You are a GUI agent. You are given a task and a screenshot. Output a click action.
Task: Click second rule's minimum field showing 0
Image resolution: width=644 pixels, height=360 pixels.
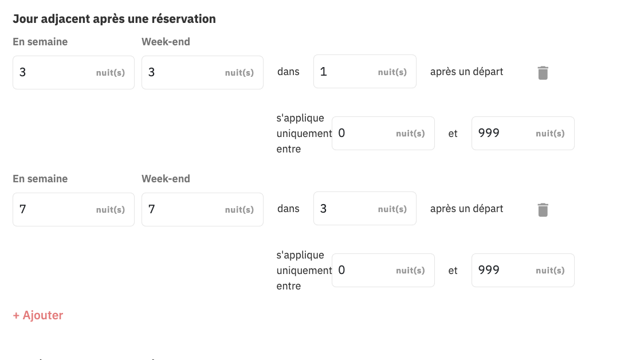pos(383,270)
